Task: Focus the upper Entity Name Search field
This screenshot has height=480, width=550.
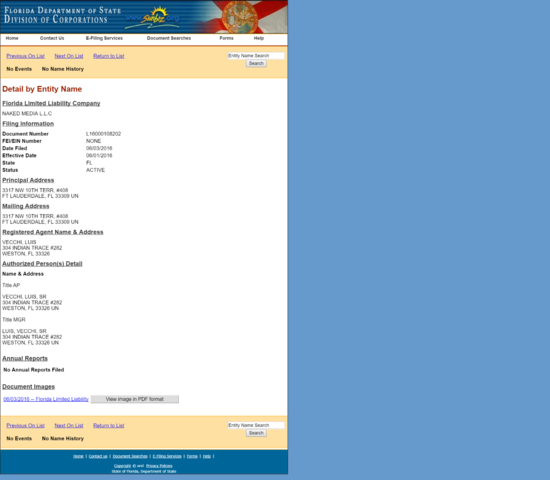Action: [x=256, y=56]
